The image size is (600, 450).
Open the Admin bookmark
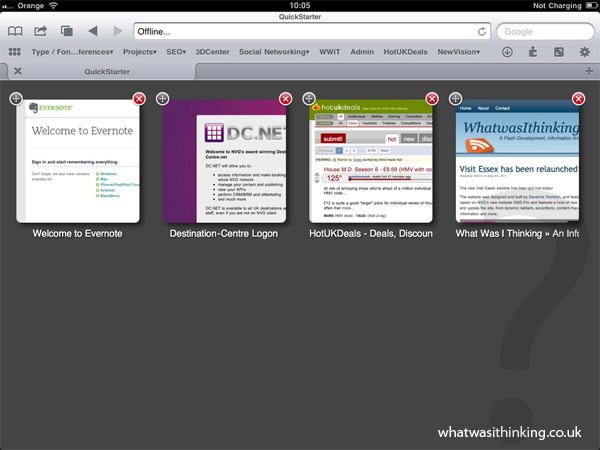coord(362,52)
